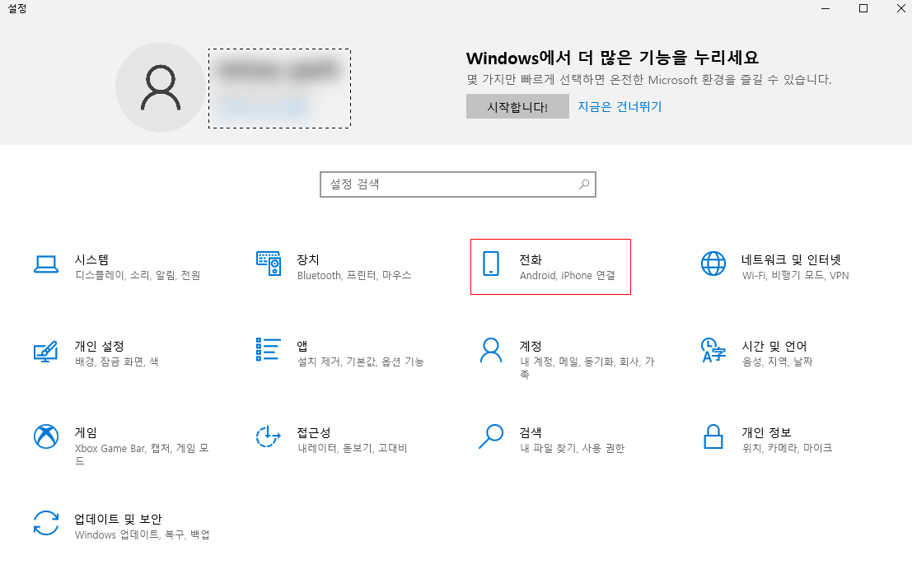Click '설치 제거, 기본값, 옵션 기능' description
Image resolution: width=912 pixels, height=588 pixels.
(x=361, y=362)
